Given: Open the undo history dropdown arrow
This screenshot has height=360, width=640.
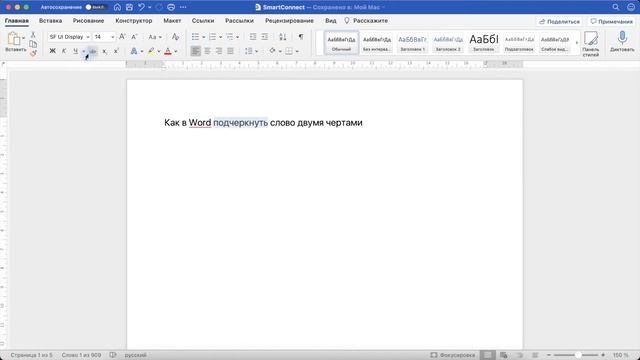Looking at the screenshot, I should click(x=150, y=7).
